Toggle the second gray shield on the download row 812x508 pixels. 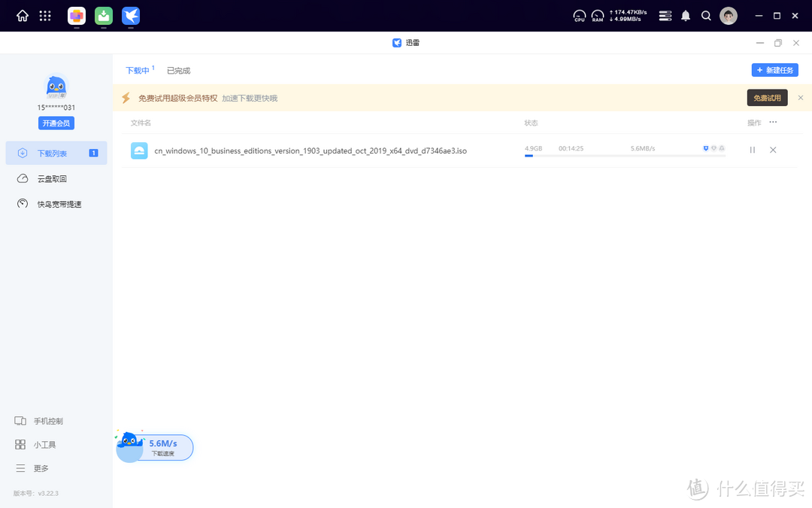714,148
